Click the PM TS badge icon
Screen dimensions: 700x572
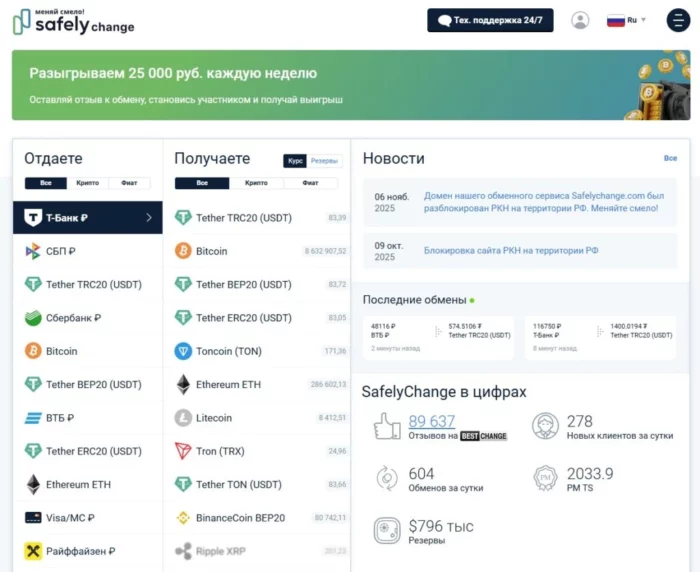[546, 478]
